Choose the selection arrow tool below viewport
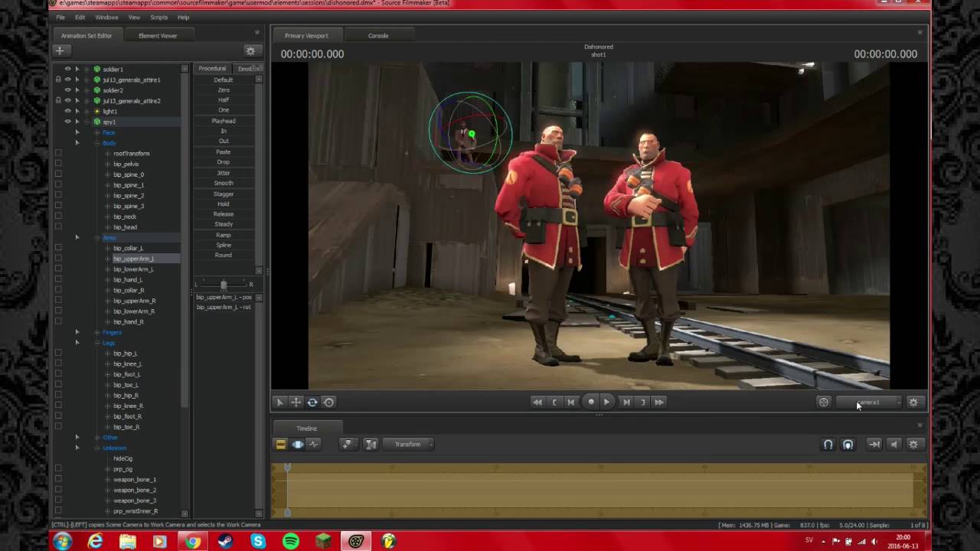The image size is (980, 551). click(x=279, y=402)
